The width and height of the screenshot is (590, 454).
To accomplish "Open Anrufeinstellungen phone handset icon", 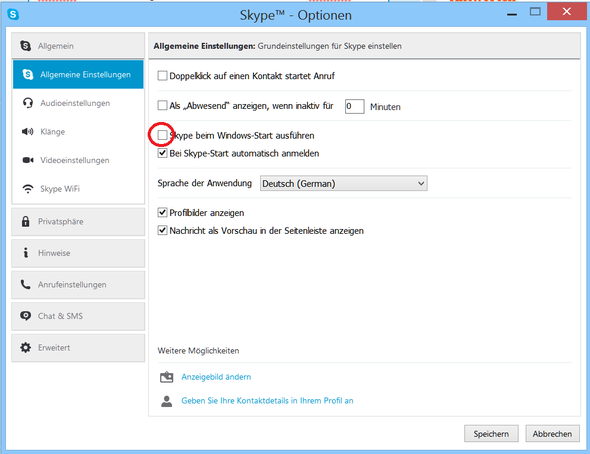I will point(26,284).
